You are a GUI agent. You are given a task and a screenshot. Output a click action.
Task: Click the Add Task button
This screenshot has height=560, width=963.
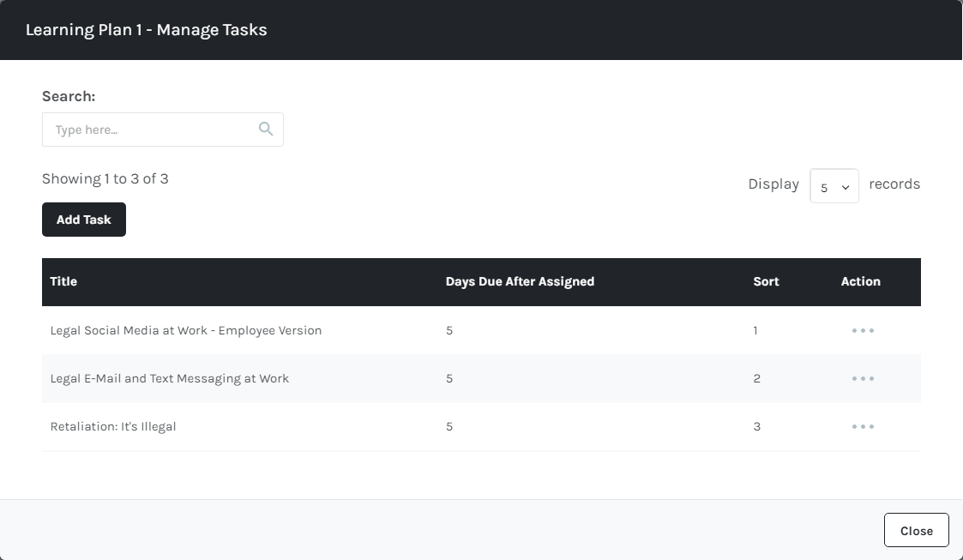[83, 220]
